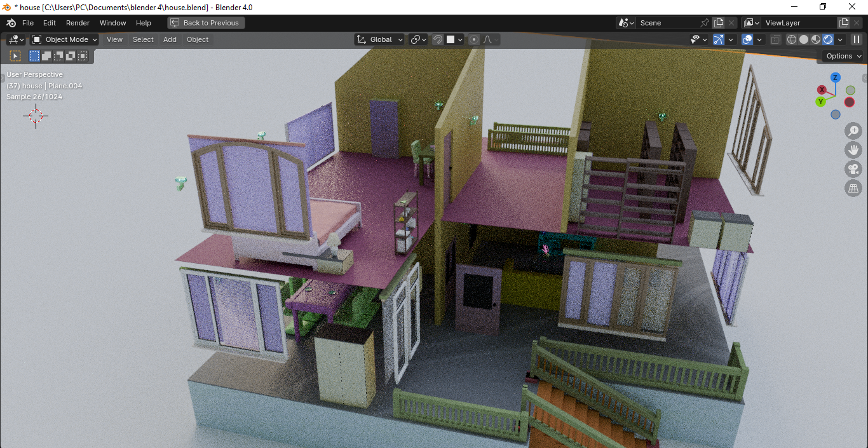
Task: Click the ViewLayer name field
Action: pyautogui.click(x=799, y=23)
